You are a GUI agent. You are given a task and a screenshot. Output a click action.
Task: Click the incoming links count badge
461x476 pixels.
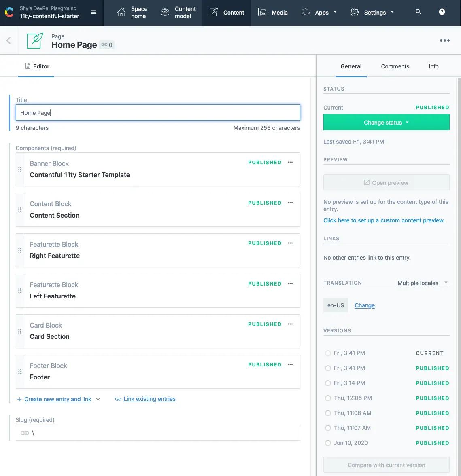(x=107, y=45)
